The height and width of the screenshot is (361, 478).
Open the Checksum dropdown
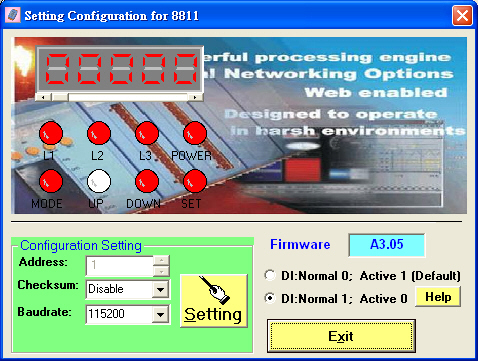pyautogui.click(x=160, y=289)
